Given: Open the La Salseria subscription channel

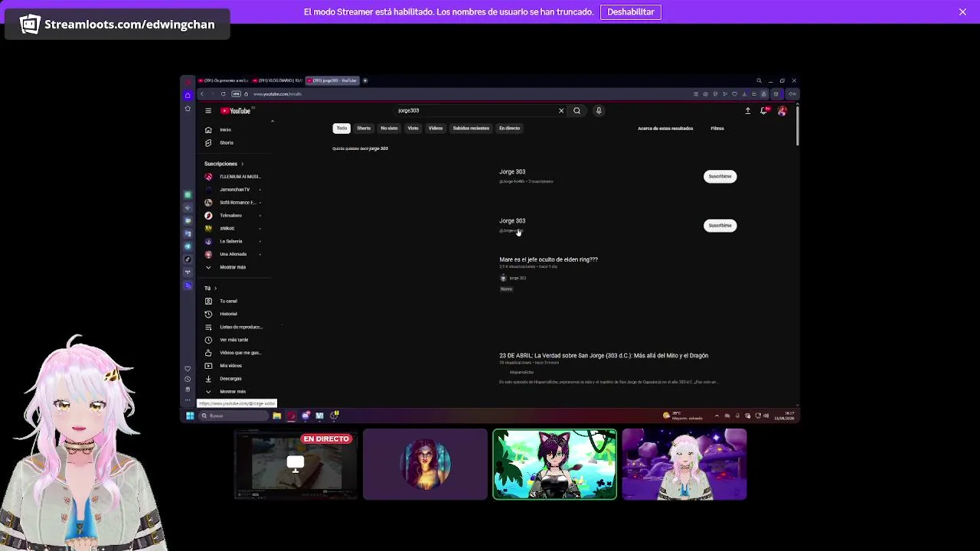Looking at the screenshot, I should point(234,242).
